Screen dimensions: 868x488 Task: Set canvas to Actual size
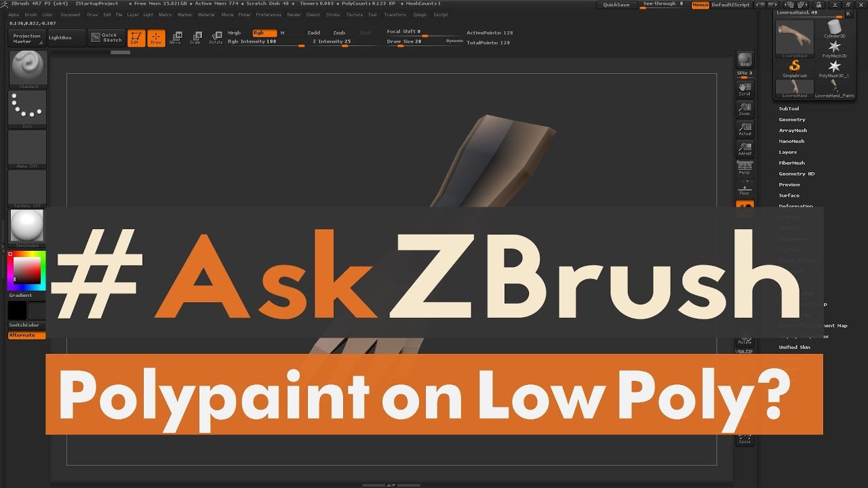pyautogui.click(x=745, y=129)
